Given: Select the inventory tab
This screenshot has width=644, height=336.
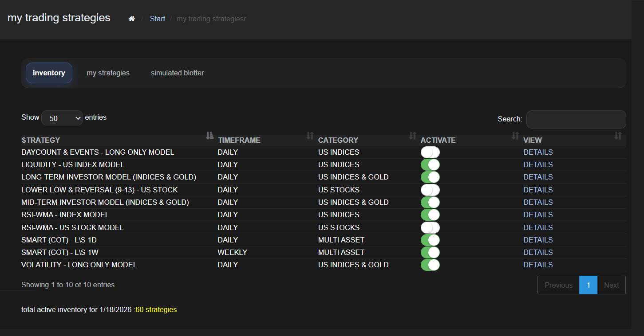Looking at the screenshot, I should pos(49,73).
